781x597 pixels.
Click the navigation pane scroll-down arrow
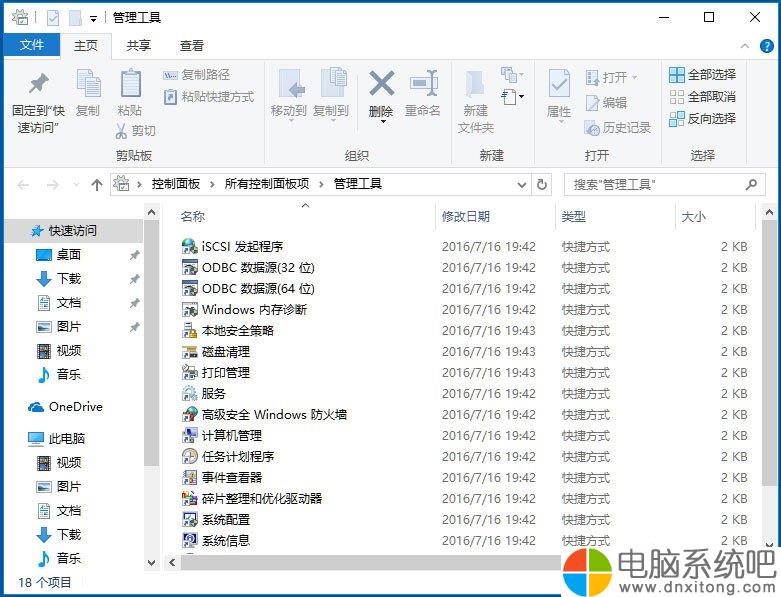point(151,563)
